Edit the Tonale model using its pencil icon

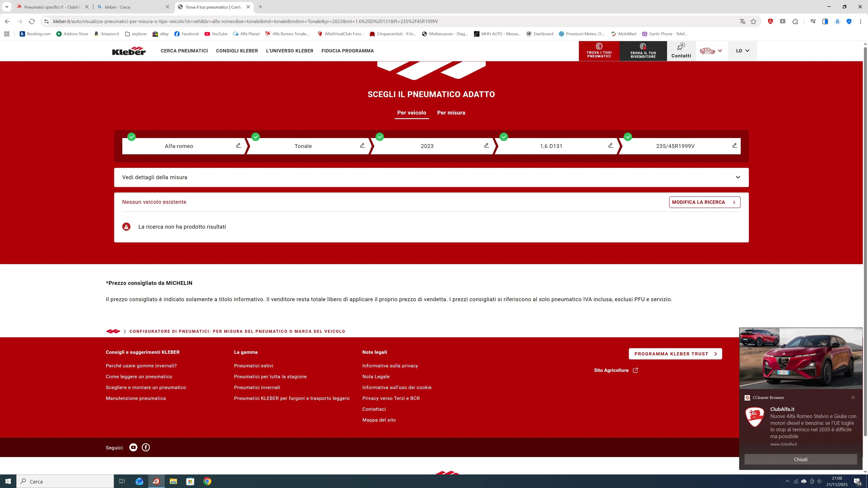362,145
